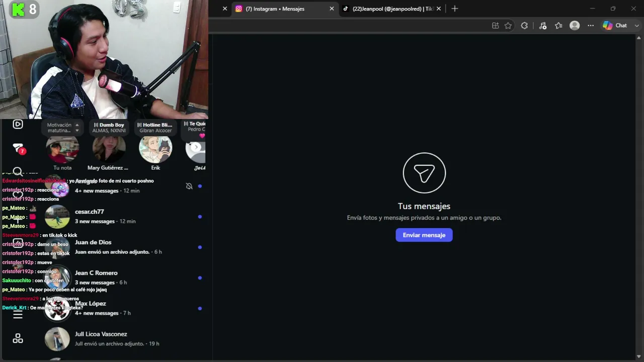The height and width of the screenshot is (362, 644).
Task: Open Mary Gutiérrez note avatar
Action: 109,149
